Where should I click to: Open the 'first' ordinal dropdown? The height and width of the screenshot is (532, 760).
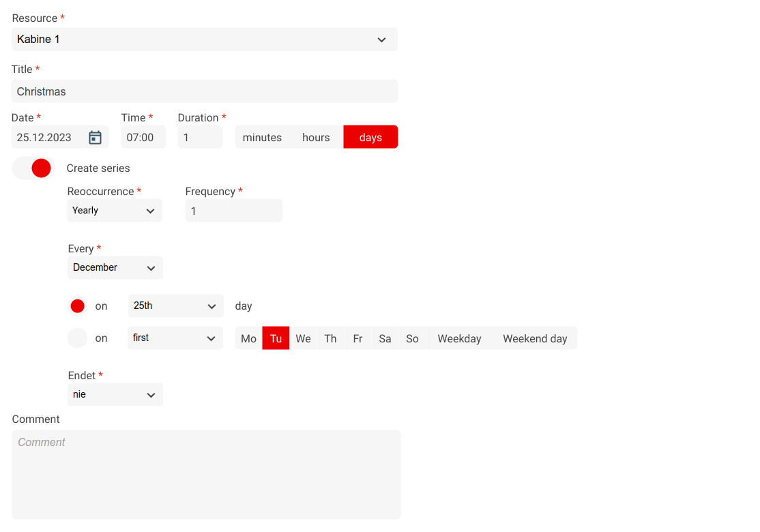pyautogui.click(x=175, y=338)
